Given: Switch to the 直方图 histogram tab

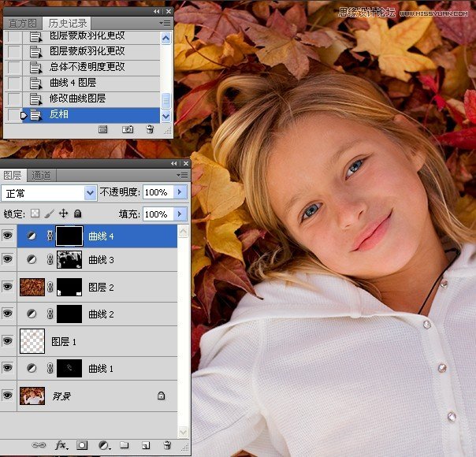Looking at the screenshot, I should (22, 24).
